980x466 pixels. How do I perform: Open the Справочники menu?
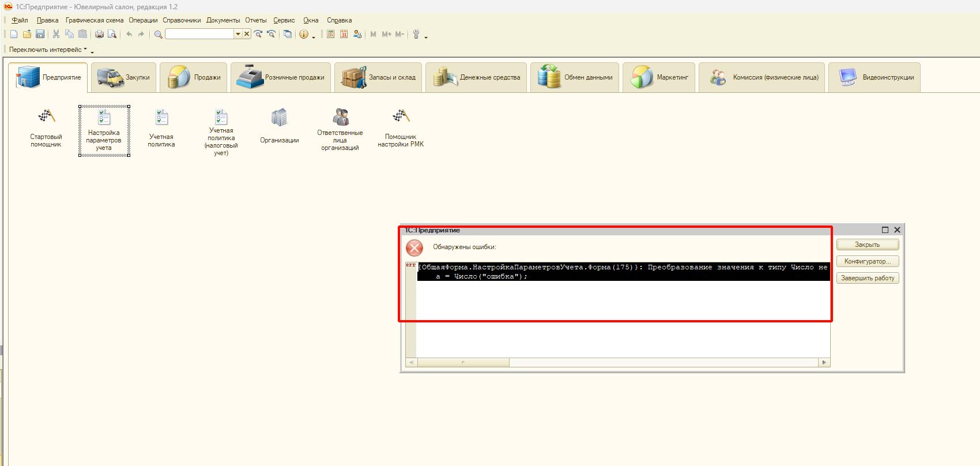pos(182,20)
